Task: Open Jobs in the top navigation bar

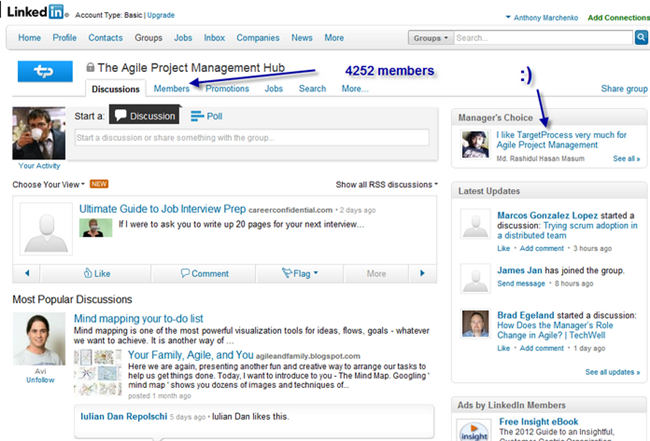Action: 183,38
